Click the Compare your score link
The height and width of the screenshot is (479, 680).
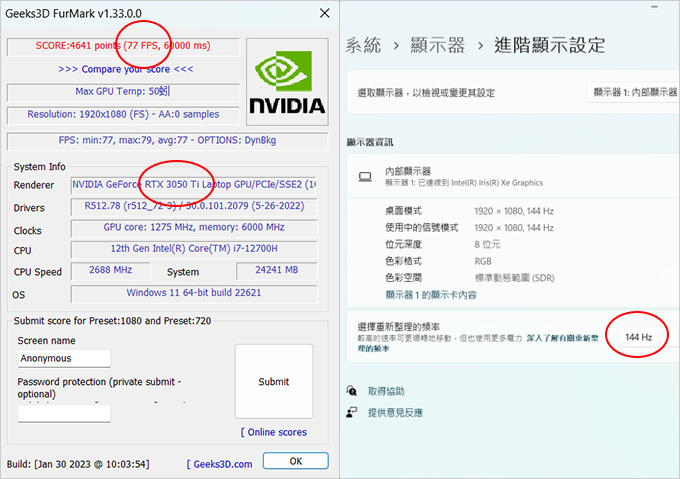coord(126,69)
